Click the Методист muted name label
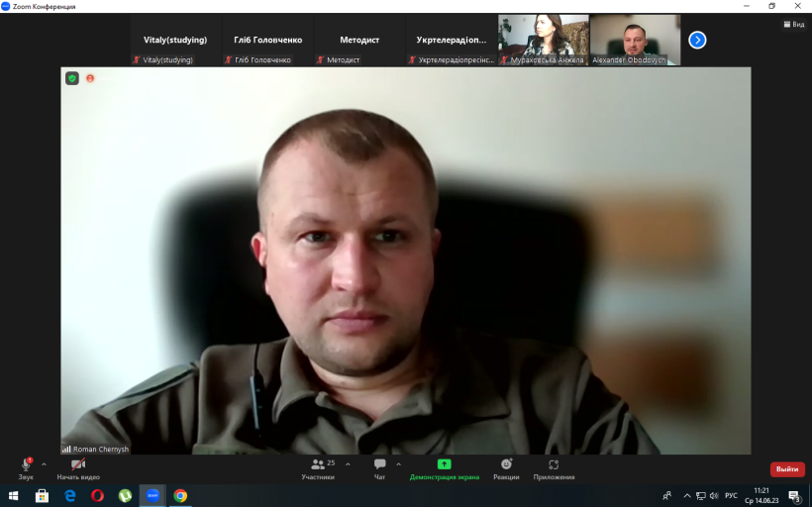Screen dimensions: 812x507 click(338, 60)
